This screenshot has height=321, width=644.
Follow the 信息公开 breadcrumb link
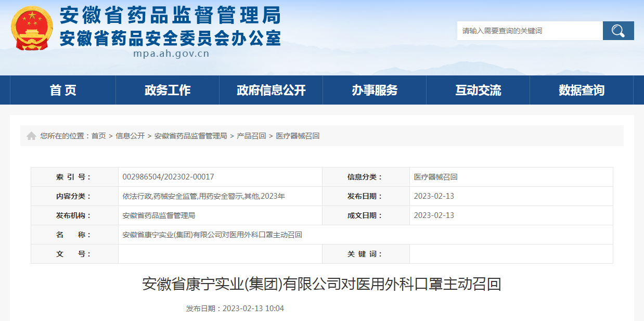pyautogui.click(x=130, y=136)
